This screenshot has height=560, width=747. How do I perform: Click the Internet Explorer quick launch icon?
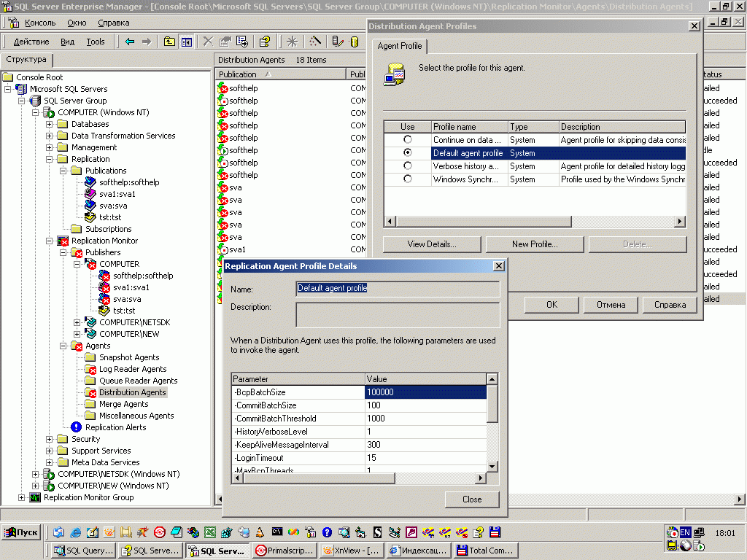click(75, 532)
